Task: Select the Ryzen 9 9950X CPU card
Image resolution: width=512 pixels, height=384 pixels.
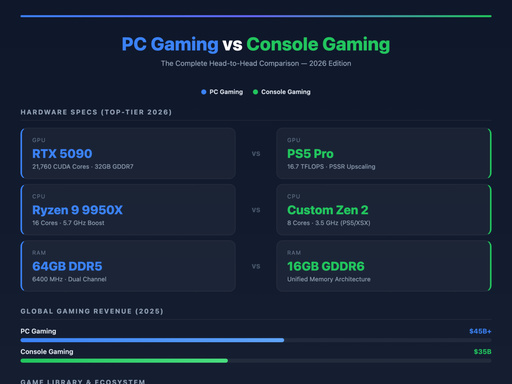Action: [x=128, y=210]
